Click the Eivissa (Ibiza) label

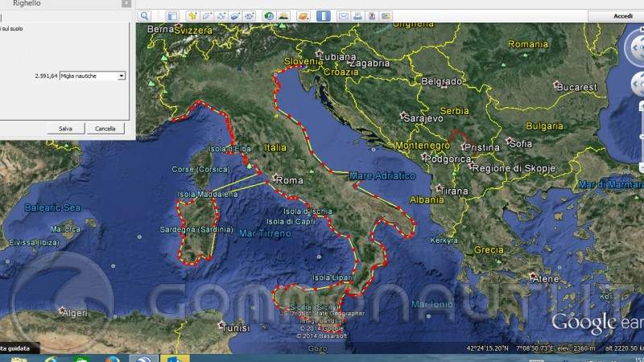[34, 243]
